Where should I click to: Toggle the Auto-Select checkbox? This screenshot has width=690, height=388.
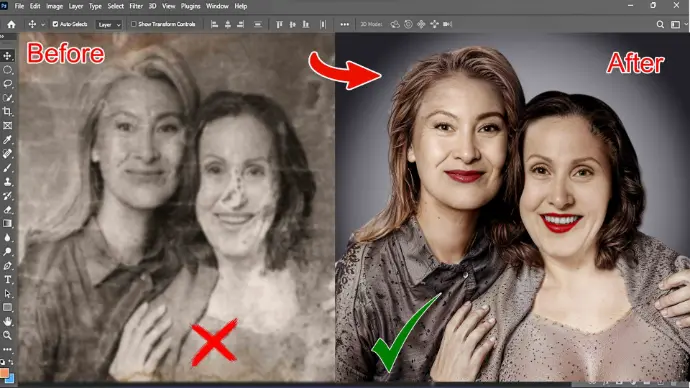click(55, 24)
